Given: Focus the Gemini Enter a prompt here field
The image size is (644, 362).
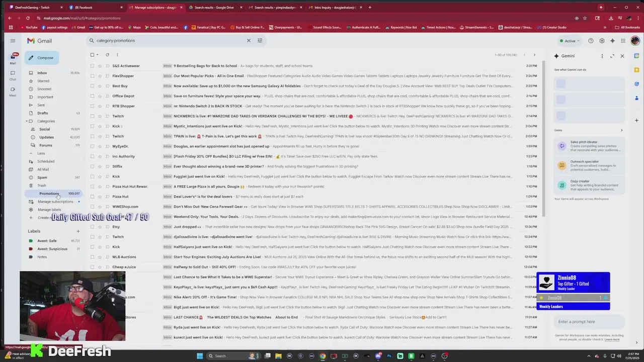Looking at the screenshot, I should (589, 322).
